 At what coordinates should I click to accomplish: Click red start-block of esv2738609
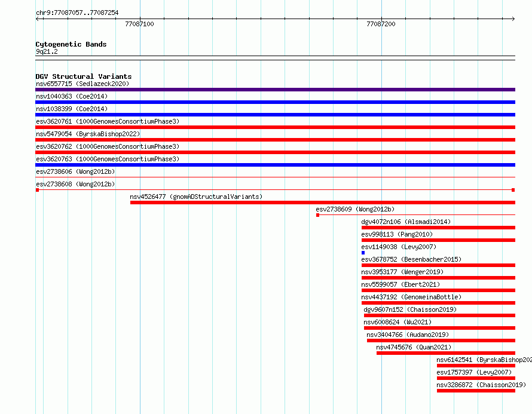point(317,215)
